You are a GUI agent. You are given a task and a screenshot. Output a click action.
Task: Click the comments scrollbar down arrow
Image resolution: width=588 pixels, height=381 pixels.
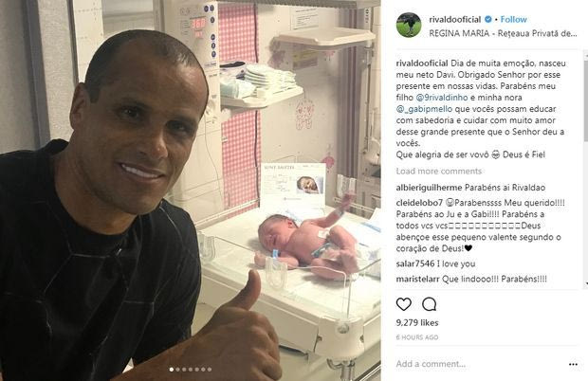[586, 284]
